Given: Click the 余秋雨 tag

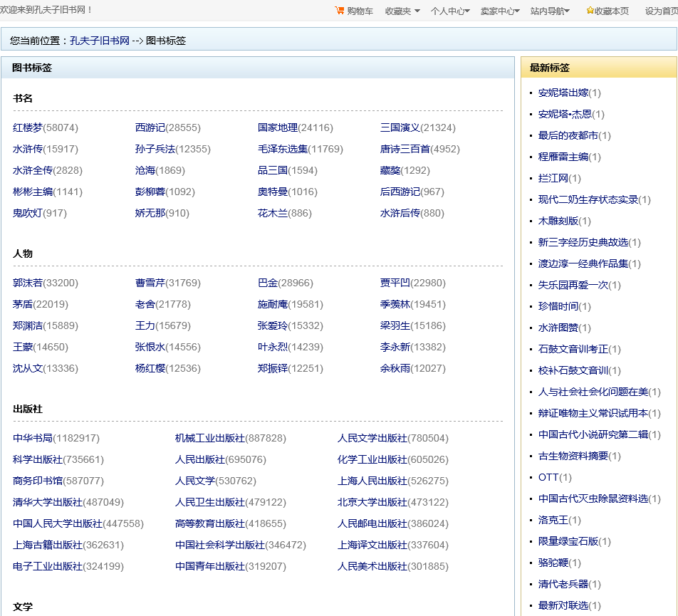Looking at the screenshot, I should 395,368.
